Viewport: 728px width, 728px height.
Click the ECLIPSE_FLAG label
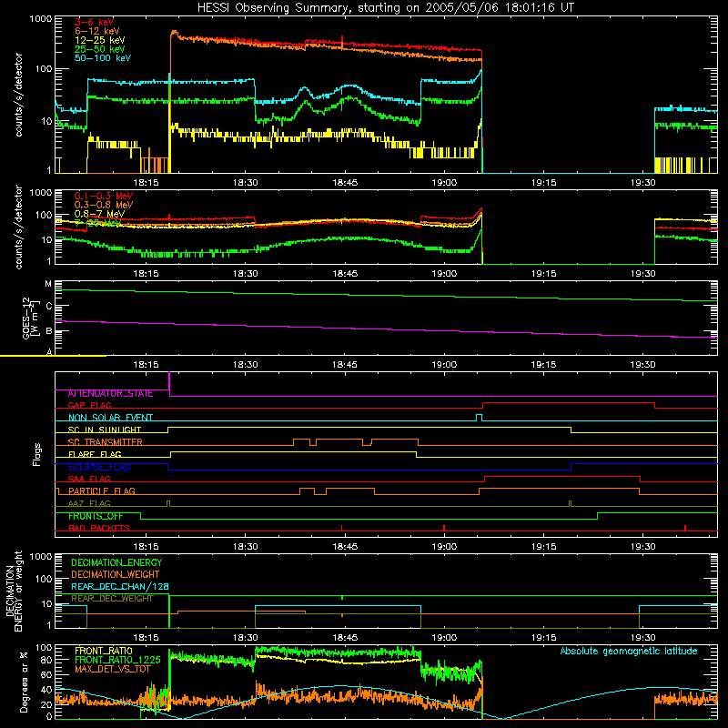(99, 467)
